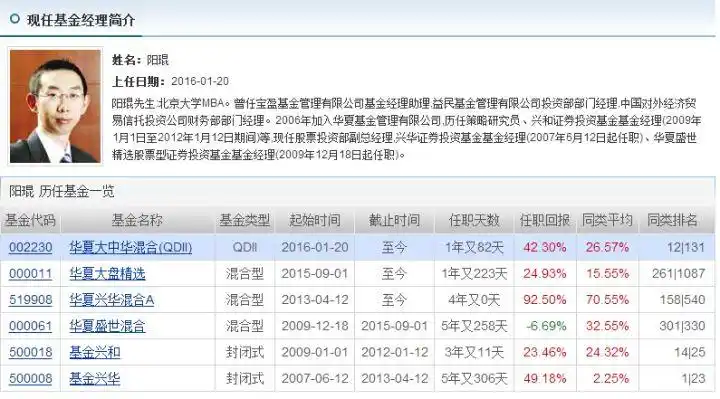Screen dimensions: 720x399
Task: Click the ranking cell 301|330
Action: (x=682, y=326)
